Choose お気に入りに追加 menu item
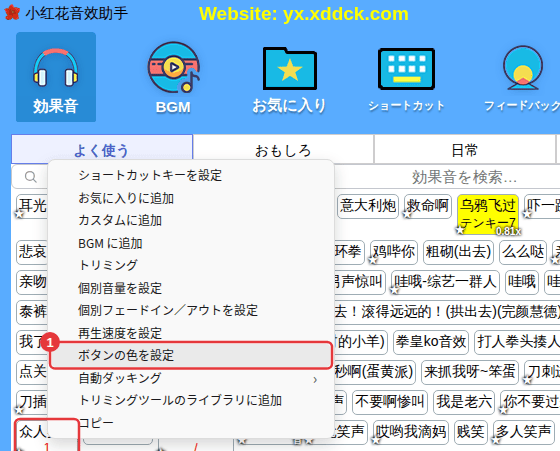560x451 pixels. [x=191, y=198]
